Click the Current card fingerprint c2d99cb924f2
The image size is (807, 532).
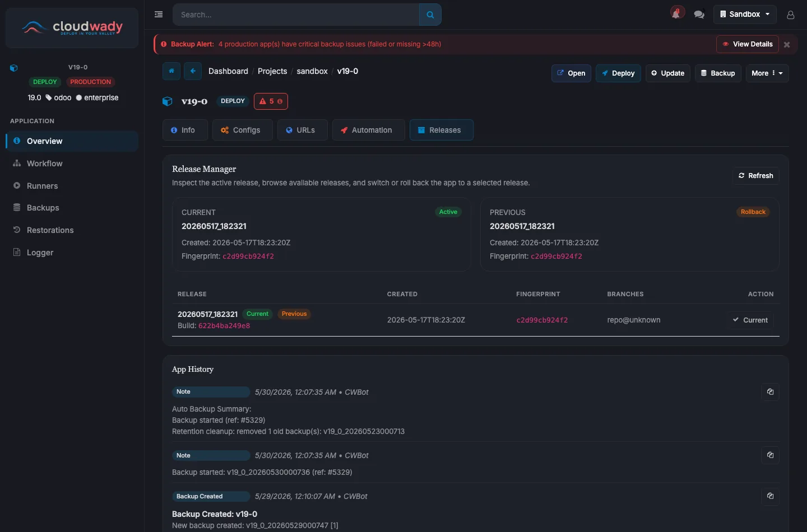[248, 256]
